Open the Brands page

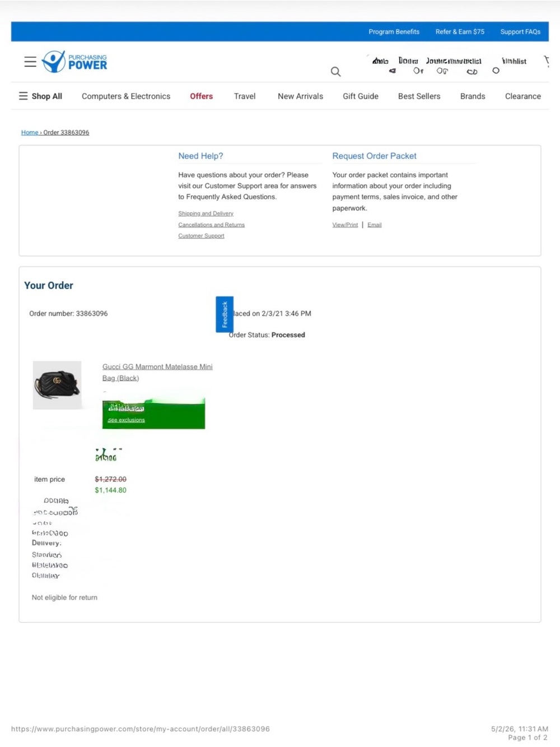pos(473,96)
